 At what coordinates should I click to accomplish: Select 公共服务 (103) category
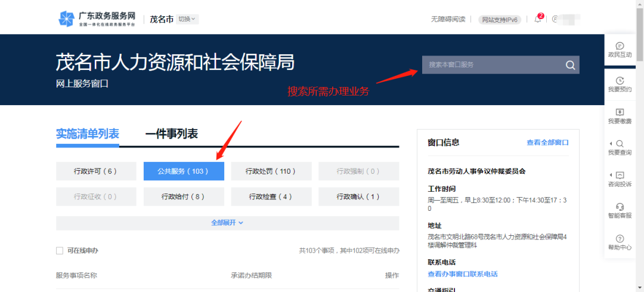[184, 171]
